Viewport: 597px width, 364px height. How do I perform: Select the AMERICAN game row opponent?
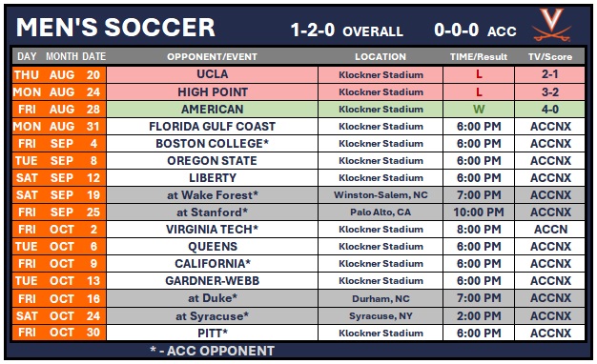tap(212, 110)
